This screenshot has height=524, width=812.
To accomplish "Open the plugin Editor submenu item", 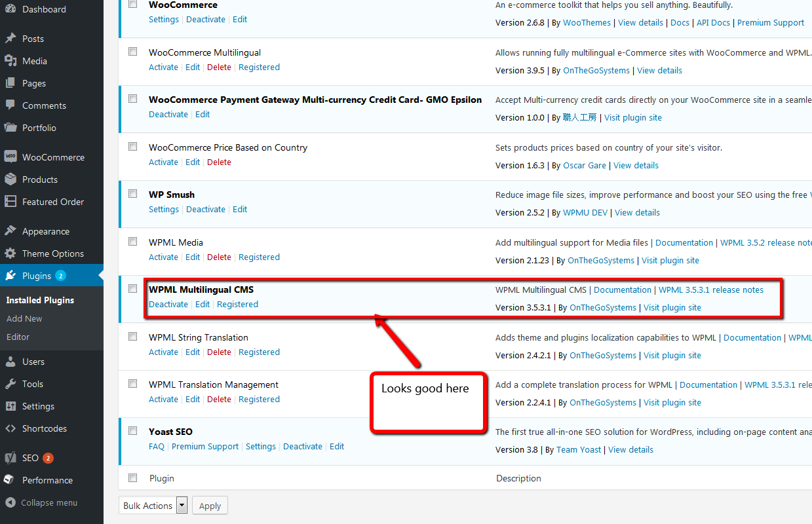I will click(x=18, y=337).
